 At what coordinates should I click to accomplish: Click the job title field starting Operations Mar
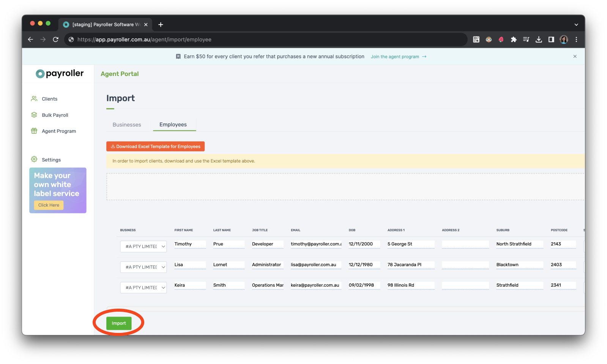(268, 285)
